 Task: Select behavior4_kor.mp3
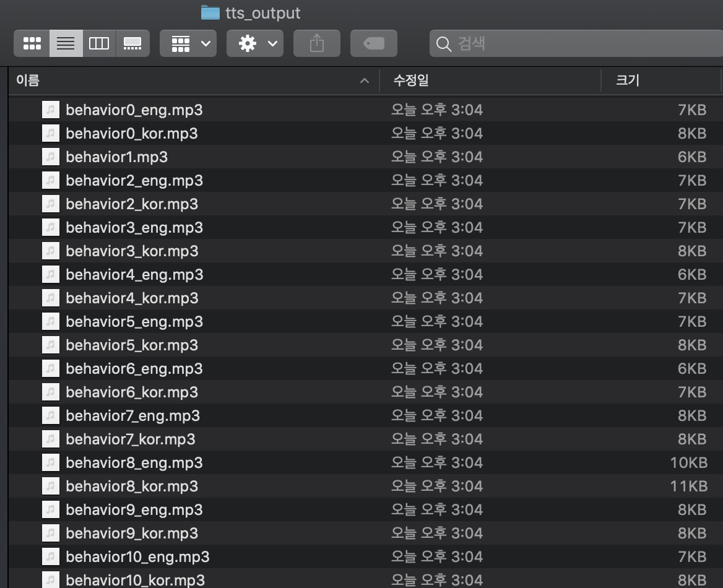point(366,298)
